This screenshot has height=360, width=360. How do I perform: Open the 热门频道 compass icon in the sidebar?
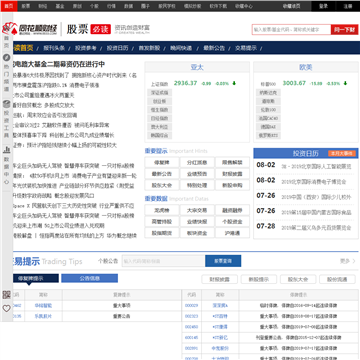pos(6,57)
